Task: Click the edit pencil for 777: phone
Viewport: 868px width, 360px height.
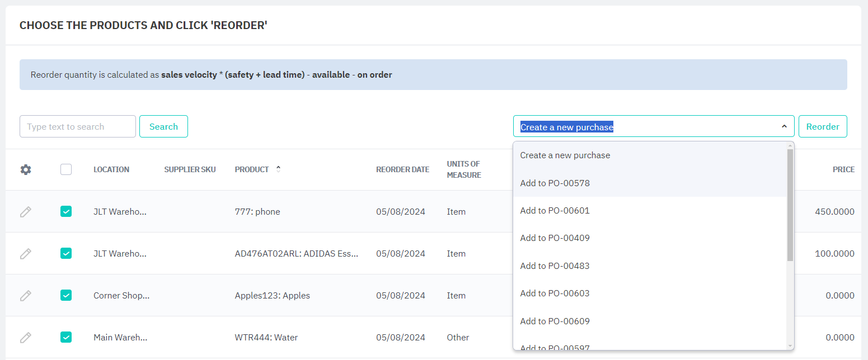Action: (x=26, y=212)
